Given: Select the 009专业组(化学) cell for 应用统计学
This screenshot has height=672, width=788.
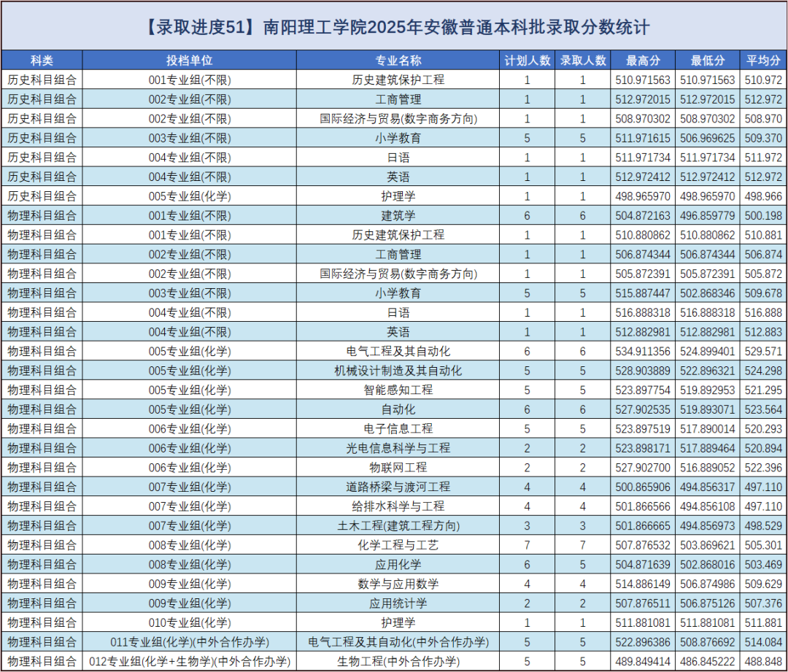Looking at the screenshot, I should point(190,603).
